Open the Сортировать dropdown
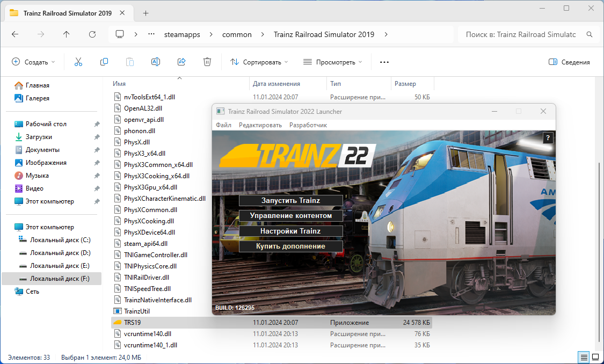604x364 pixels. (x=259, y=62)
